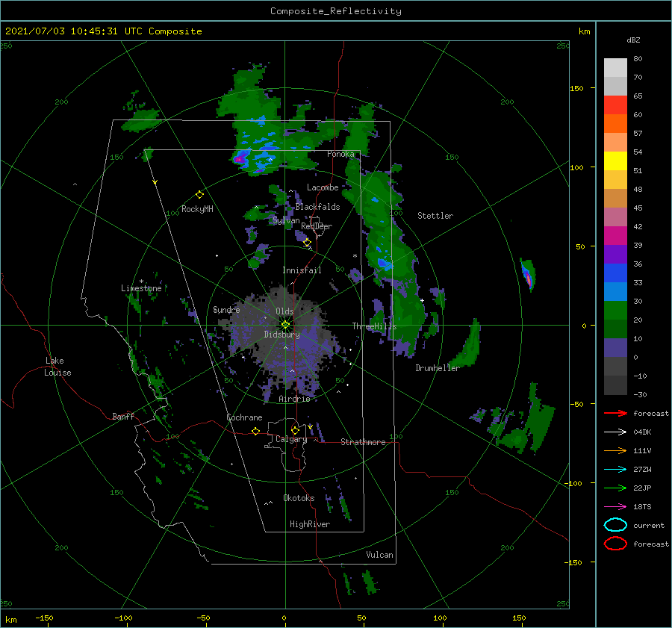
Task: Click the yellow diamond marker near RockyMH
Action: pos(199,195)
